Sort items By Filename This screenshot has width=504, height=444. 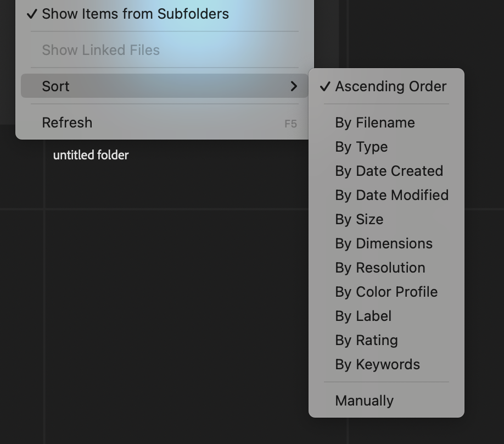[x=375, y=122]
